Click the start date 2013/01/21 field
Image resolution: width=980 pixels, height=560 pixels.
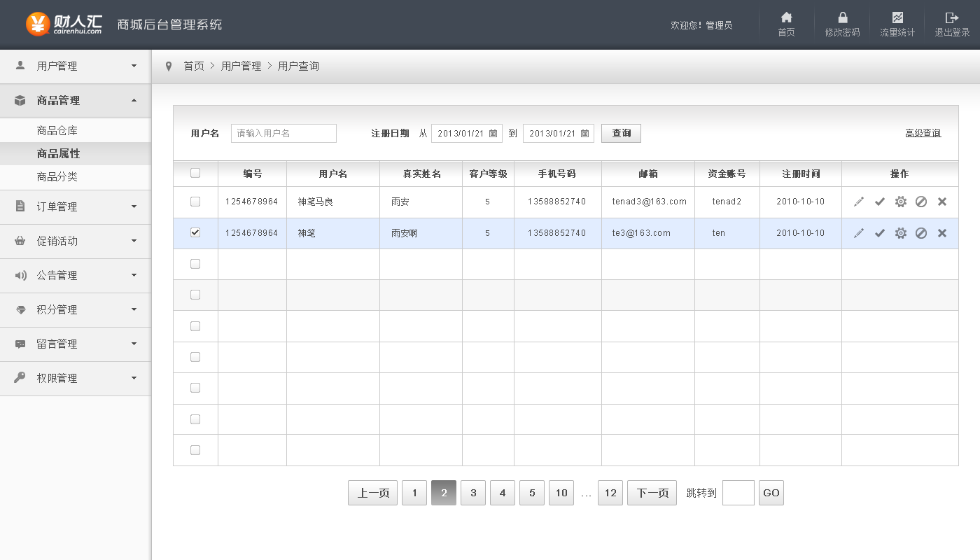coord(467,133)
